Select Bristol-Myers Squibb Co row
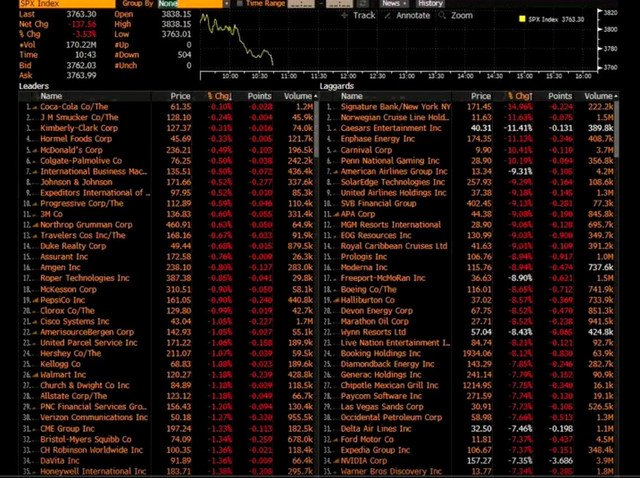Image resolution: width=640 pixels, height=478 pixels. 168,440
